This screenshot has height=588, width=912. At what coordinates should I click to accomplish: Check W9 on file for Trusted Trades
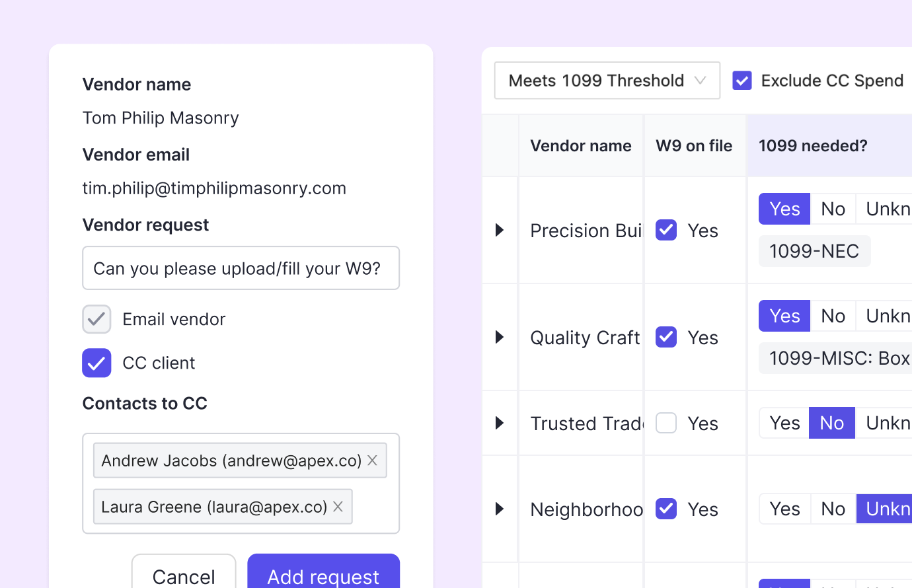(666, 423)
